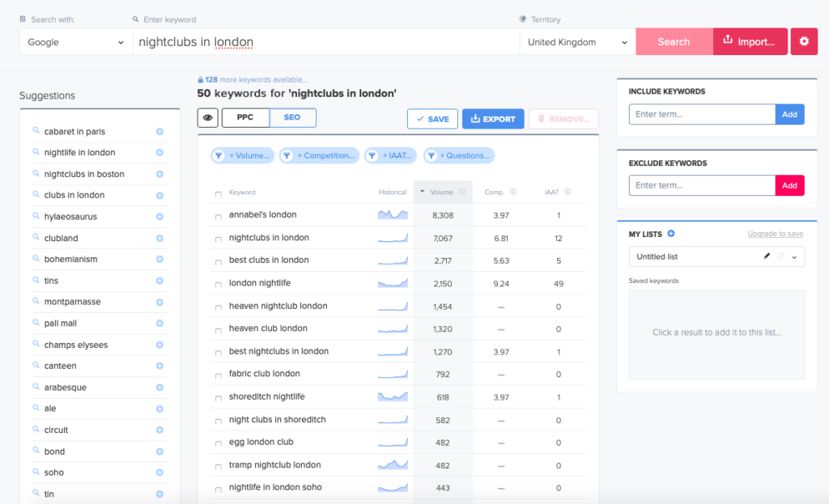829x504 pixels.
Task: Click the Remove button
Action: [563, 119]
